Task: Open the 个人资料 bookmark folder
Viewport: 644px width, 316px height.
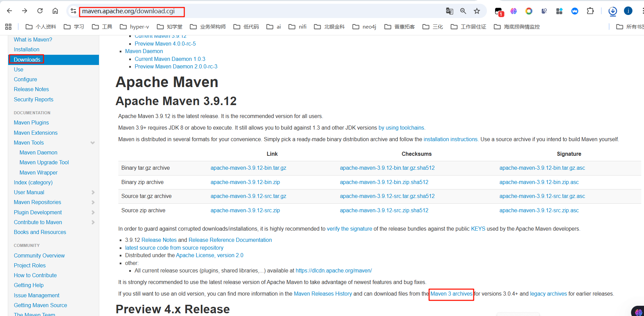Action: 41,27
